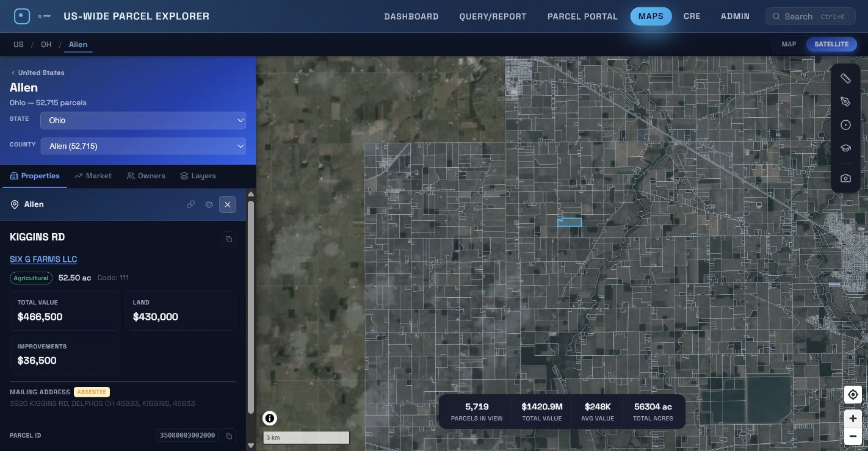
Task: Open CRE in the top navigation
Action: click(692, 16)
